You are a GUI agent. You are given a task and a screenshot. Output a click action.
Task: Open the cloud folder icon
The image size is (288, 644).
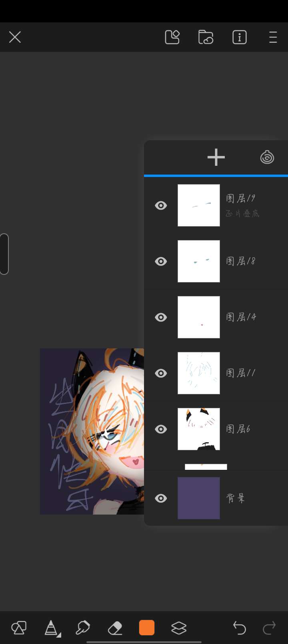pyautogui.click(x=206, y=37)
